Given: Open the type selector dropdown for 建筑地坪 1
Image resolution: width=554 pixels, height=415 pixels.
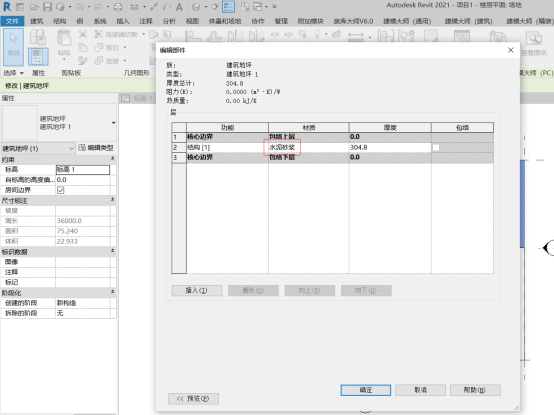Looking at the screenshot, I should tap(113, 123).
